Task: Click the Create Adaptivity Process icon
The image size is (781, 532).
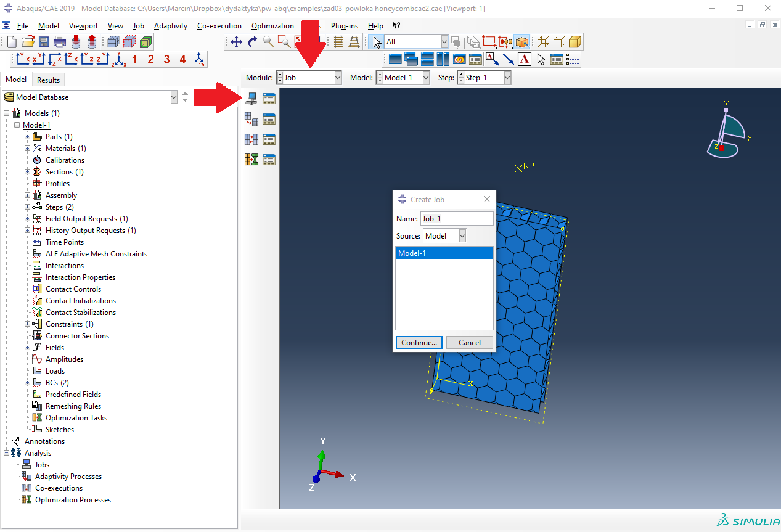Action: (x=251, y=119)
